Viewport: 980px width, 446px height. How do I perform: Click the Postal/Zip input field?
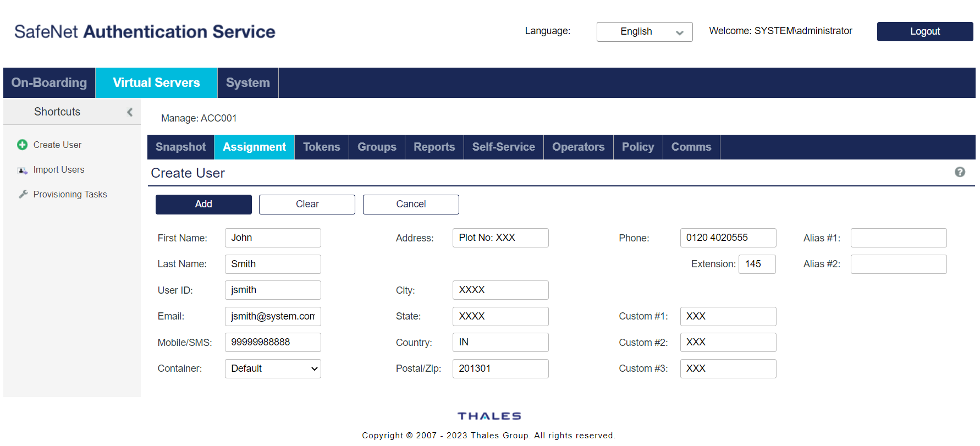click(x=500, y=368)
